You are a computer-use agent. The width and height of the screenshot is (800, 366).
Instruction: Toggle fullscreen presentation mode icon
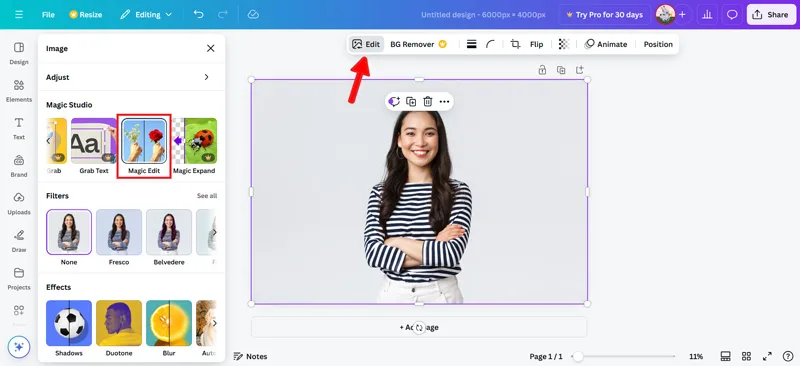tap(767, 356)
